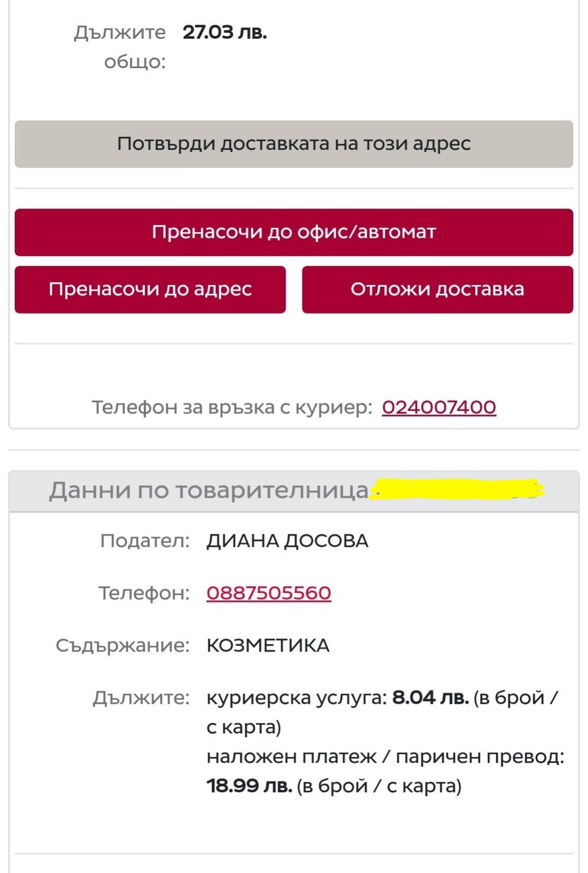Screen dimensions: 588x873
Task: Click the 18.99 лв. cash-on-delivery amount
Action: pyautogui.click(x=249, y=786)
